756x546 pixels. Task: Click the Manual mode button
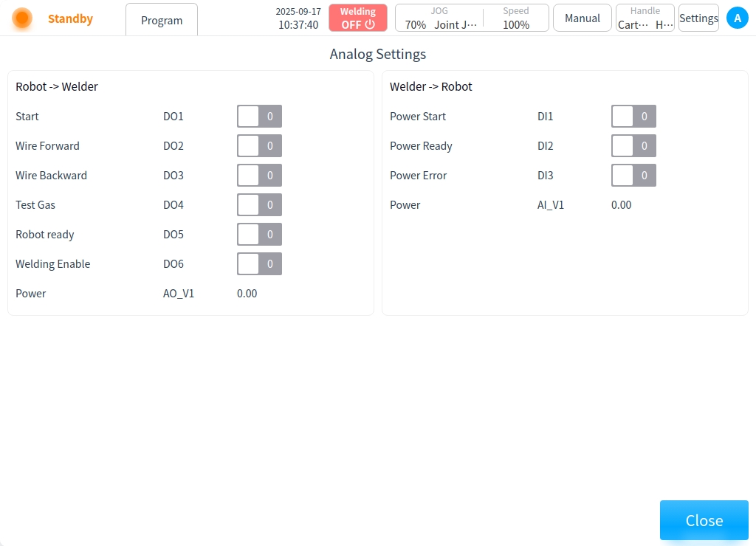click(x=583, y=18)
